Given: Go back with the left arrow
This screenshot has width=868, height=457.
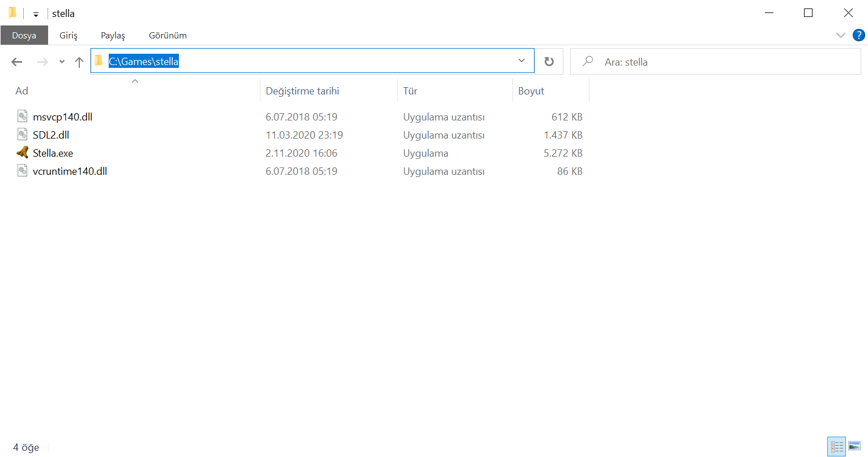Looking at the screenshot, I should click(x=17, y=62).
